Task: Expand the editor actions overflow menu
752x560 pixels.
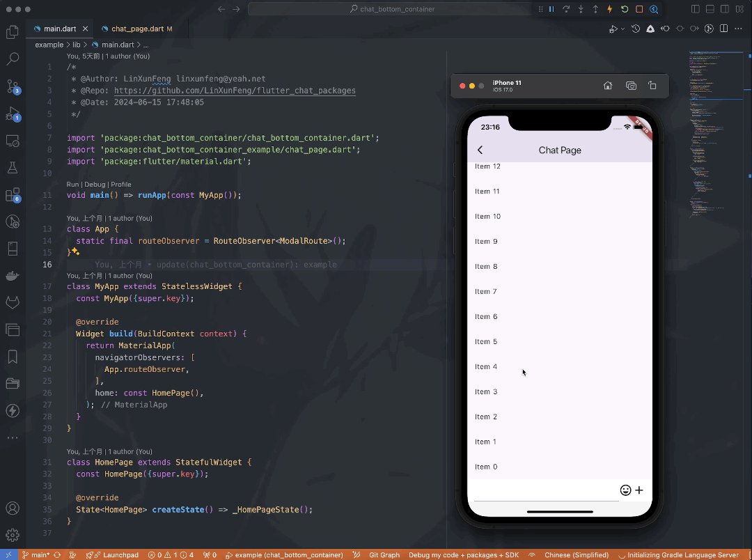Action: coord(737,29)
